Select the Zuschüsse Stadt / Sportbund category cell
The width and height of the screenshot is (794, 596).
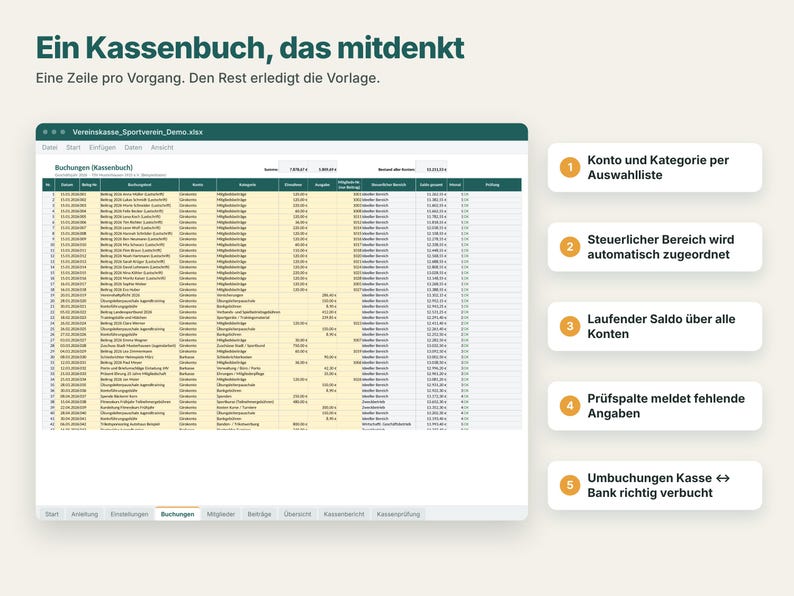[247, 345]
